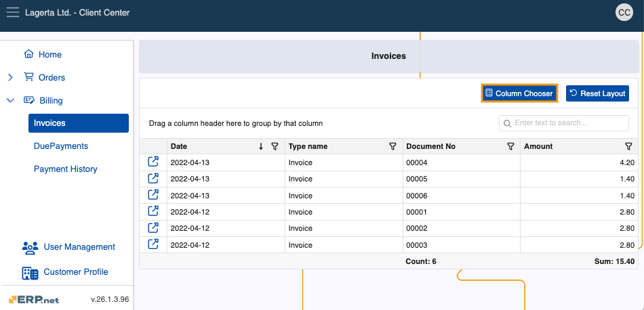Open invoice 00002 via its link icon

click(x=153, y=227)
